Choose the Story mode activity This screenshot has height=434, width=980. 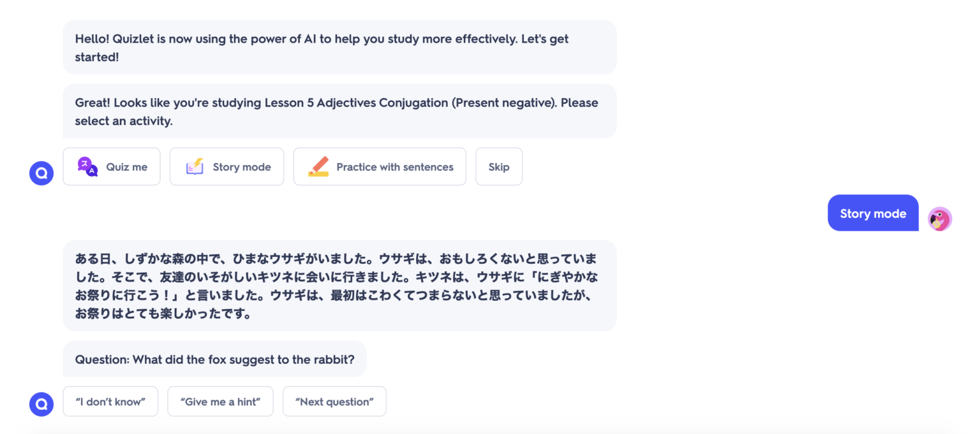tap(226, 166)
